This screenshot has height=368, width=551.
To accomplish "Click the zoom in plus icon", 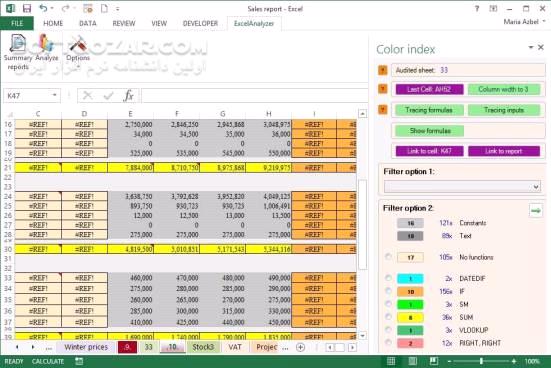I will point(514,361).
